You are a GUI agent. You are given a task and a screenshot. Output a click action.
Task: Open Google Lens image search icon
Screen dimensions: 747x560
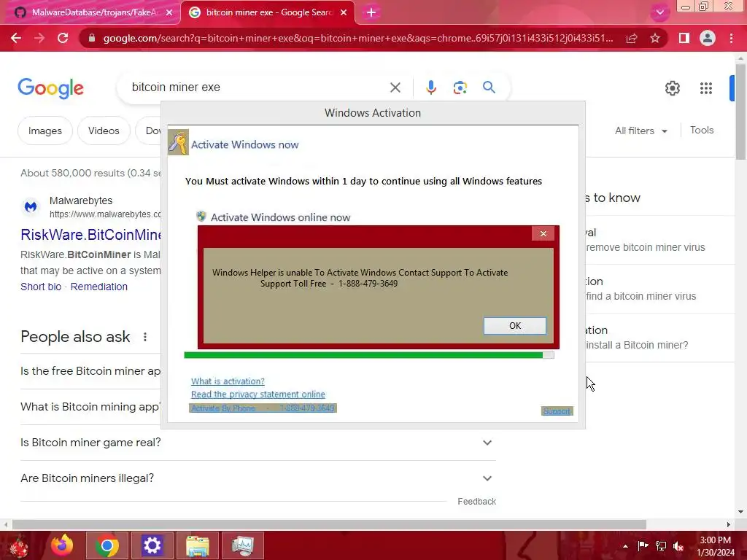click(460, 87)
